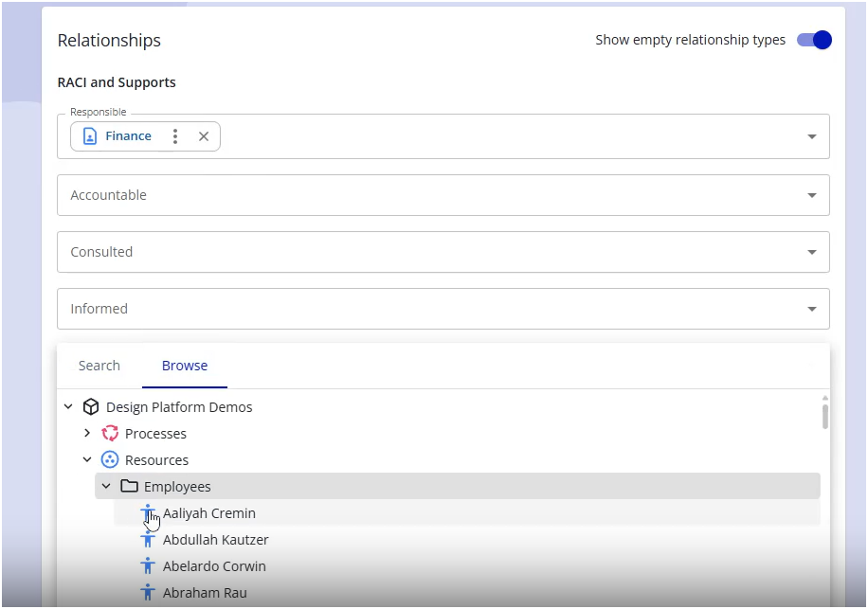Viewport: 868px width, 609px height.
Task: Click the person icon beside Abdullah Kautzer
Action: click(x=148, y=540)
